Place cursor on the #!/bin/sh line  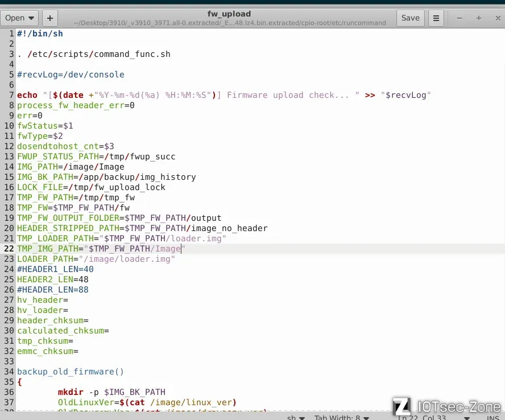40,34
